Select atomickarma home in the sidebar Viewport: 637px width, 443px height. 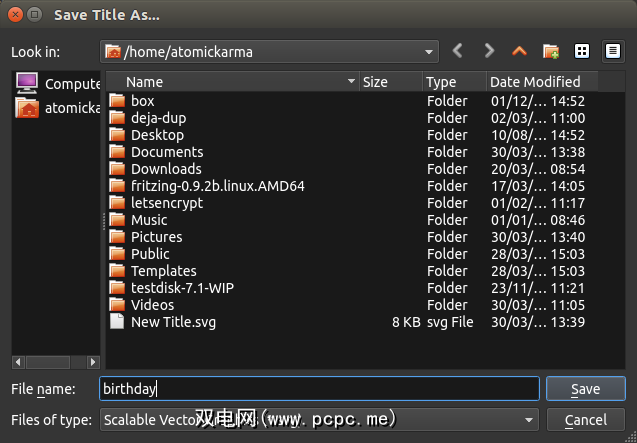tap(58, 108)
